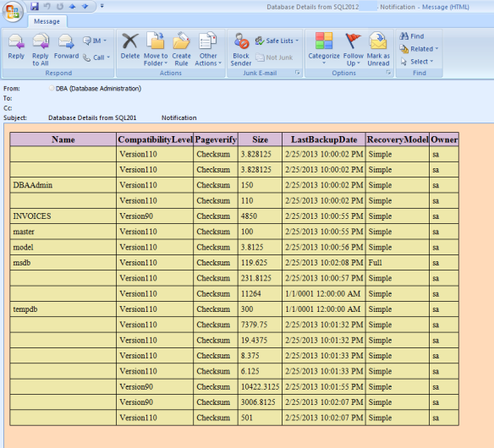Viewport: 494px width, 448px height.
Task: Click the Full recovery model cell
Action: pyautogui.click(x=398, y=263)
